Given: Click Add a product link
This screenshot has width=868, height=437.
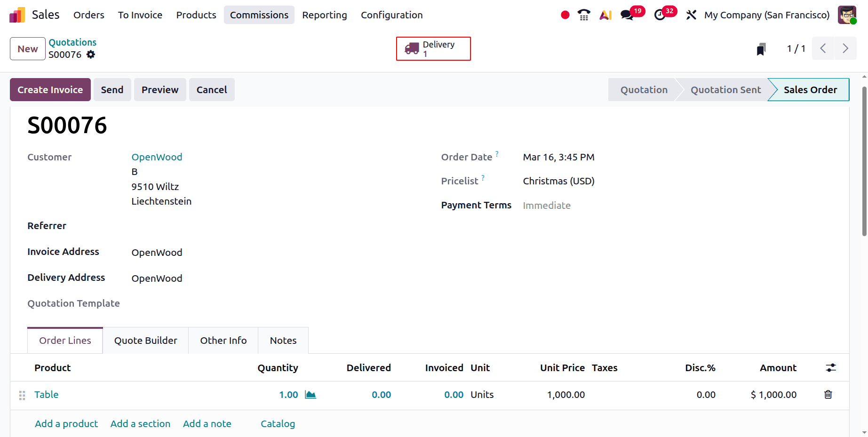Looking at the screenshot, I should point(66,424).
